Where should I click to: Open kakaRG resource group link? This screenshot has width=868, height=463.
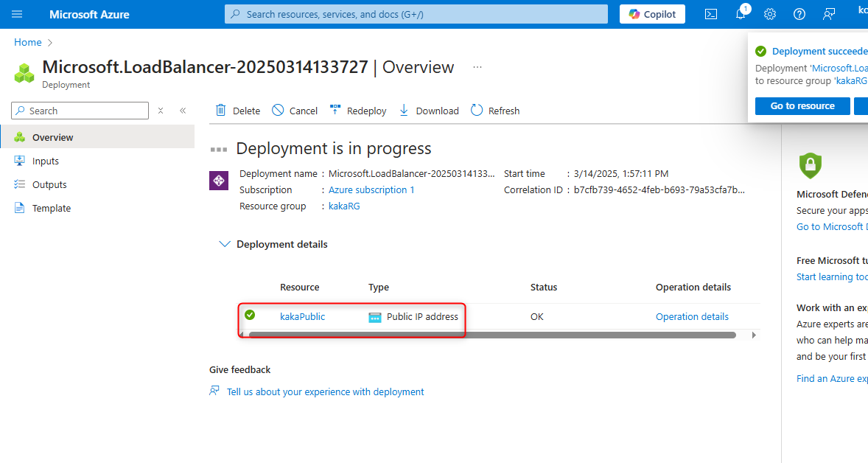[x=344, y=206]
